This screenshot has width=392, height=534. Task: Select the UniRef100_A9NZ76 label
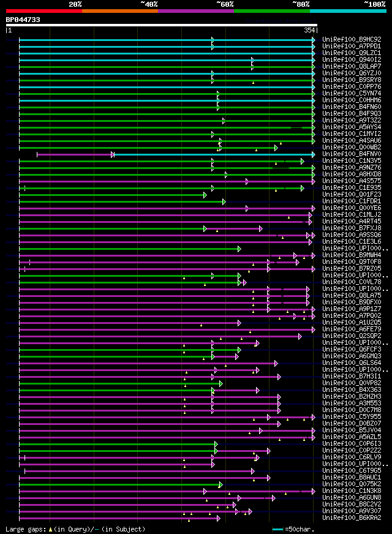pyautogui.click(x=352, y=168)
